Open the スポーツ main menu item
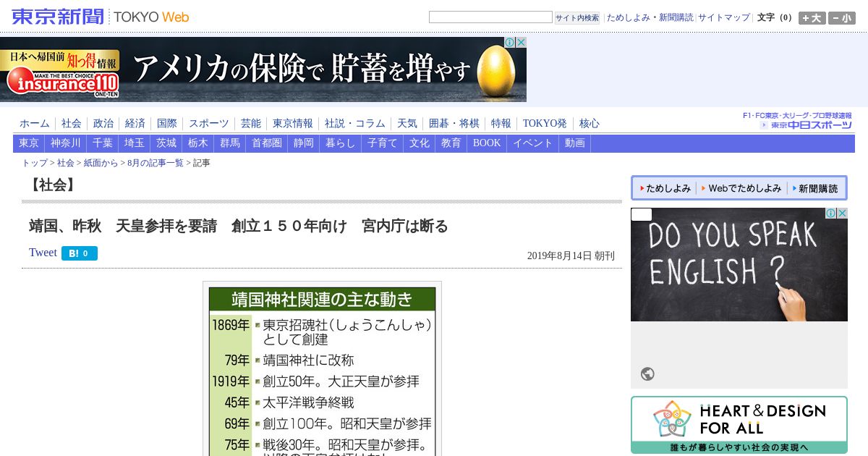This screenshot has width=868, height=456. (x=209, y=124)
